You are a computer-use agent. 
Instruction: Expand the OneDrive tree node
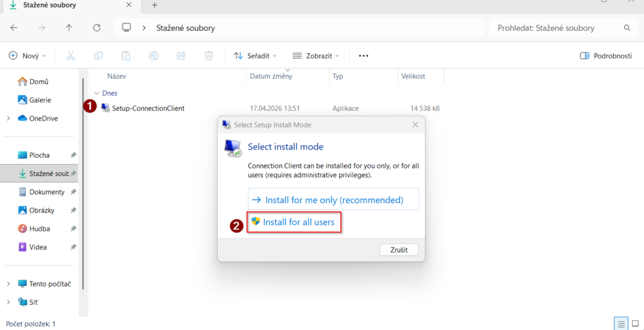coord(8,118)
